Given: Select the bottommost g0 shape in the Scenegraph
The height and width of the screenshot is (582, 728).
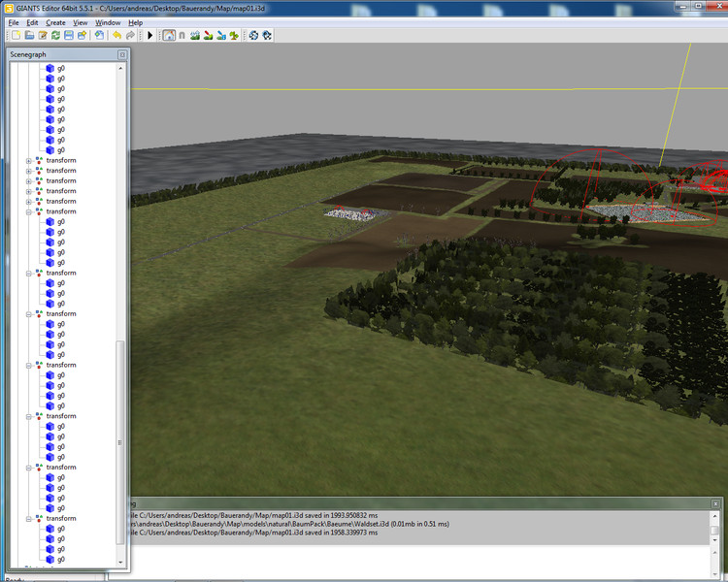Looking at the screenshot, I should 55,560.
